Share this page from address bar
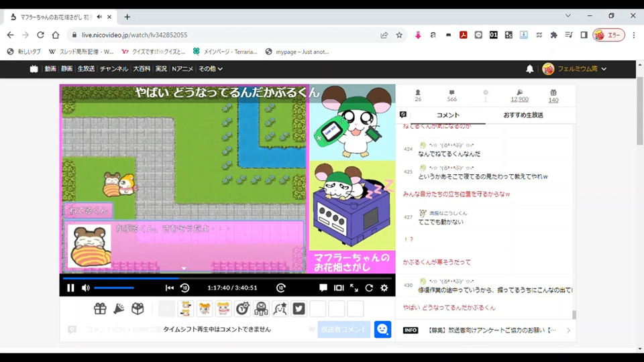This screenshot has height=362, width=644. point(384,35)
